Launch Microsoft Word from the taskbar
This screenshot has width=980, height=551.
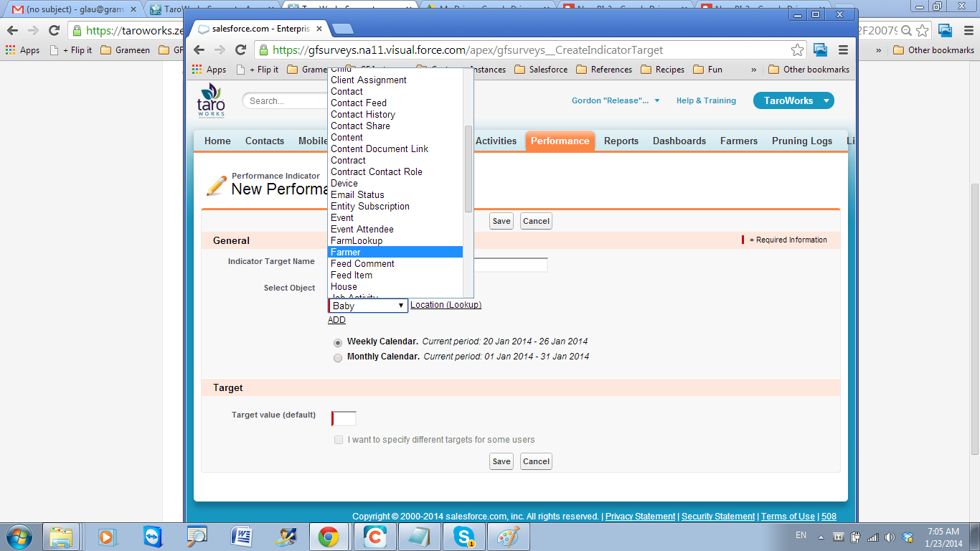(240, 537)
